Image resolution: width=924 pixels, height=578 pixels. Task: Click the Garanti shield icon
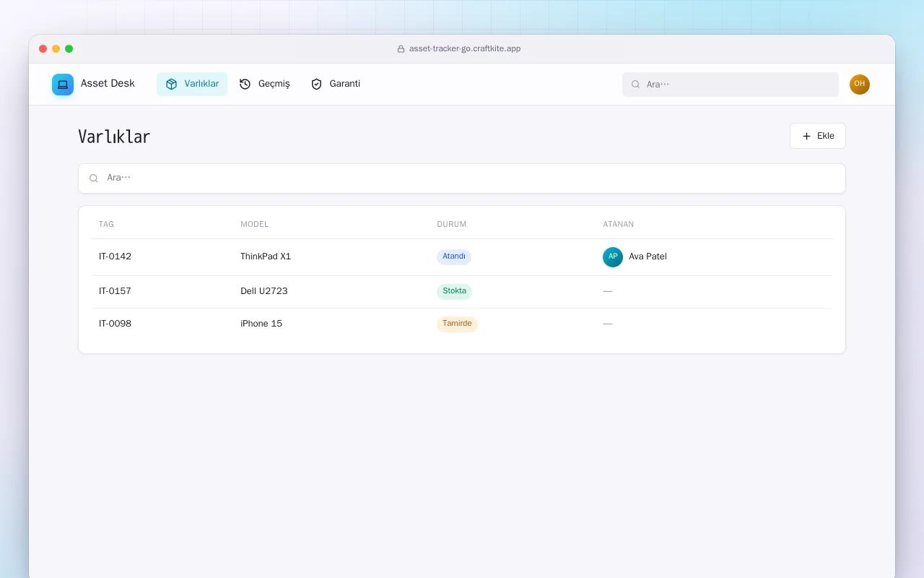click(316, 84)
